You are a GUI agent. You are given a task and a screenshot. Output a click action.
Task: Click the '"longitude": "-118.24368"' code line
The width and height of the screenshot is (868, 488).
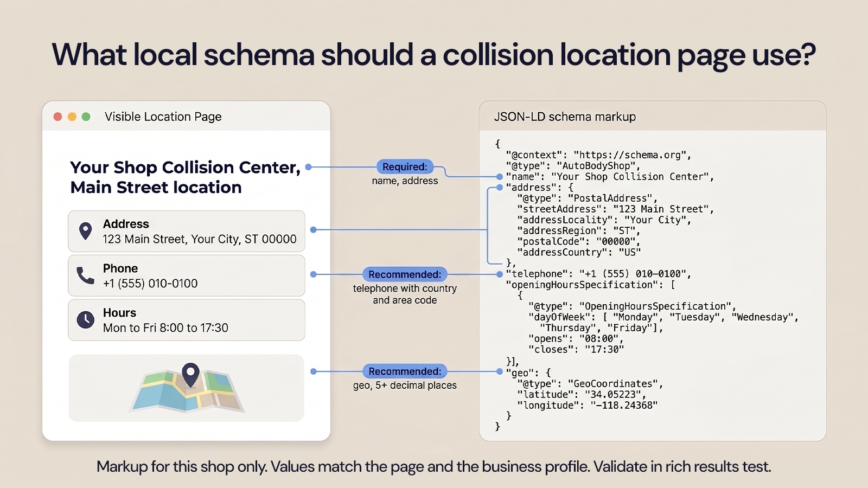tap(588, 406)
